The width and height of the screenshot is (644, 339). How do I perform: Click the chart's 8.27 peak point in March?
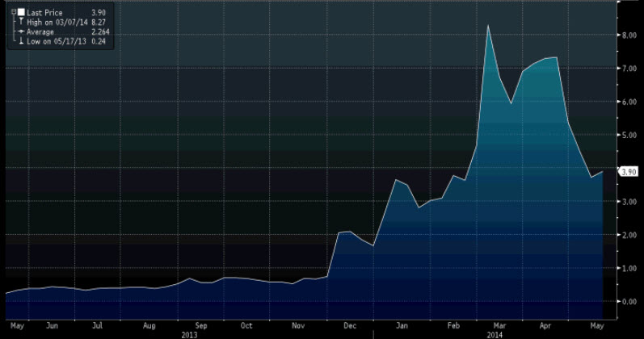(488, 26)
